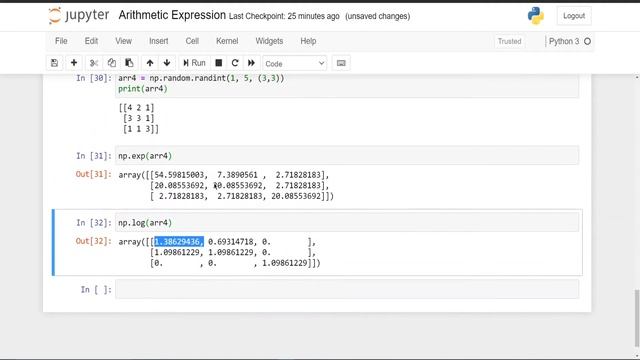Open the Edit menu
The image size is (640, 360).
coord(91,41)
